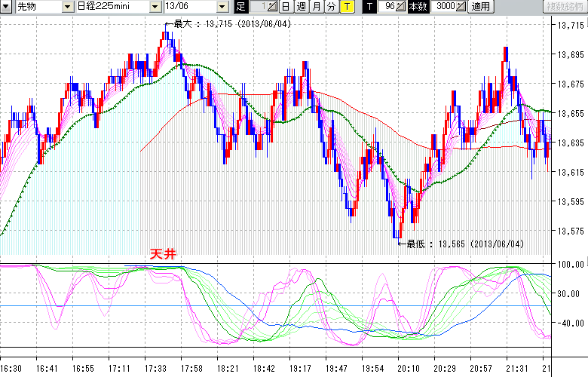Open the leftmost small dropdown arrow
The width and height of the screenshot is (588, 377).
[6, 7]
